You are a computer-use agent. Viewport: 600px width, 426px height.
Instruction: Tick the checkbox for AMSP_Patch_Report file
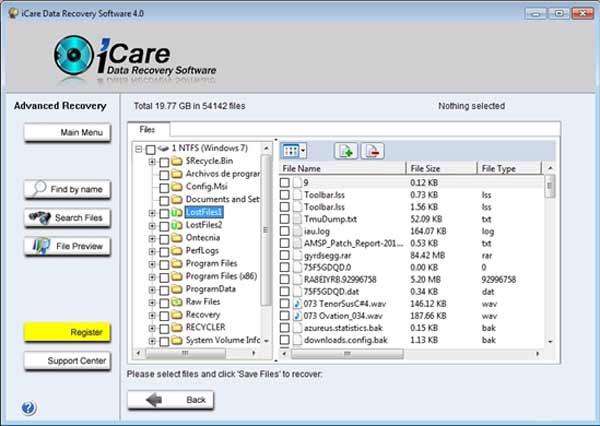pyautogui.click(x=284, y=243)
